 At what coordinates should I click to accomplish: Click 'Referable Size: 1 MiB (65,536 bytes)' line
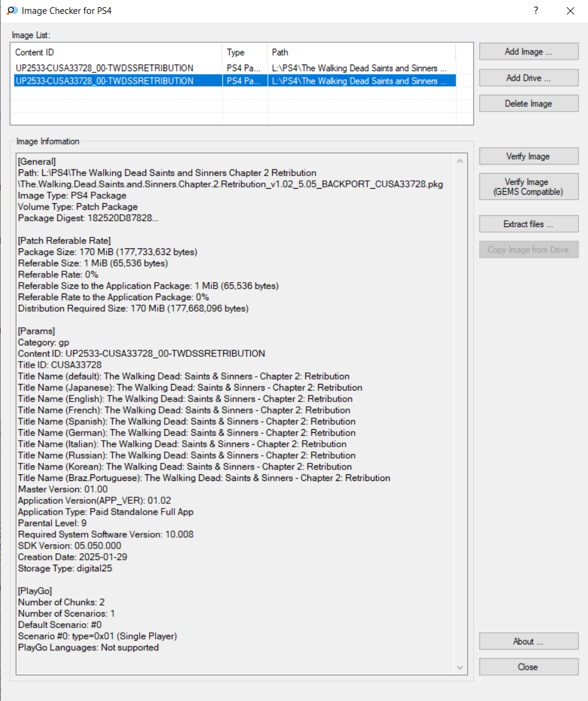pyautogui.click(x=93, y=263)
